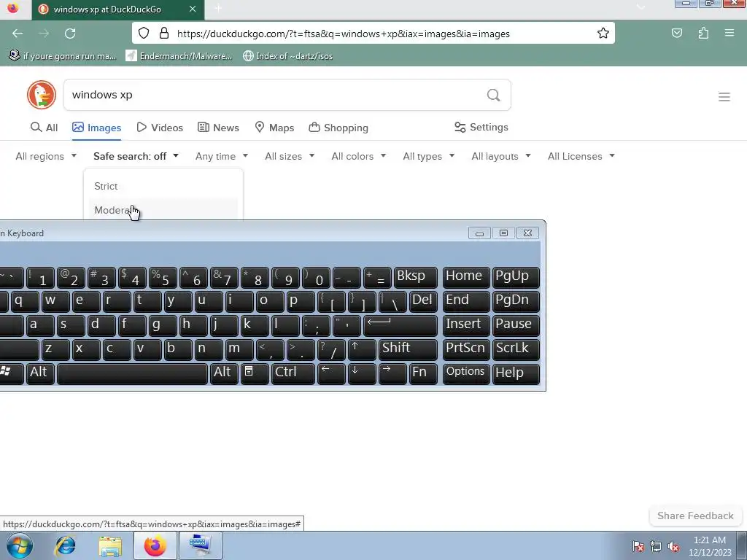Click the network tray icon
Viewport: 747px width, 560px height.
click(x=656, y=546)
